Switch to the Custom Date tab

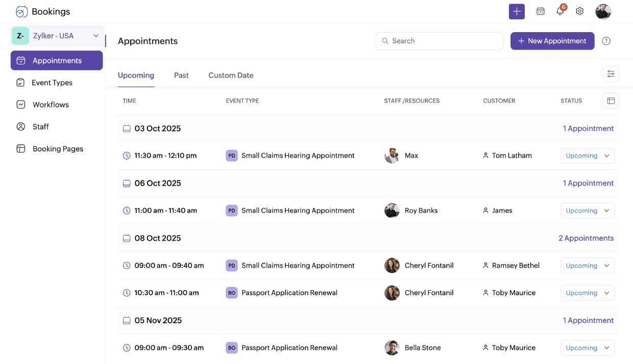point(231,75)
